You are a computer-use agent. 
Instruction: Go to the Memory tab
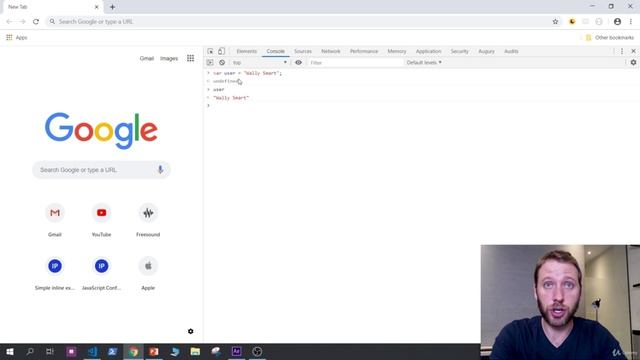coord(397,51)
